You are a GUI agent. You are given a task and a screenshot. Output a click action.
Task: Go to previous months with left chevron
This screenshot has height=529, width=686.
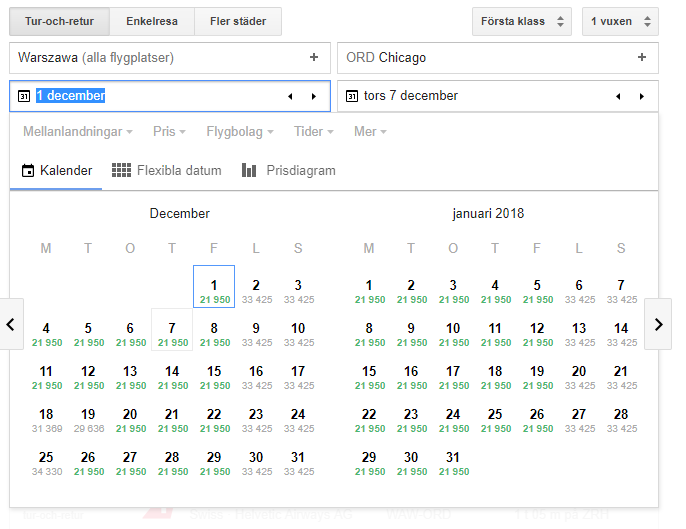(11, 324)
